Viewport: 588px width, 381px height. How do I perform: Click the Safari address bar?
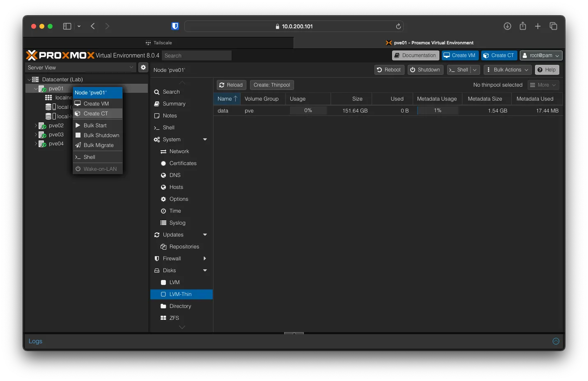coord(294,26)
